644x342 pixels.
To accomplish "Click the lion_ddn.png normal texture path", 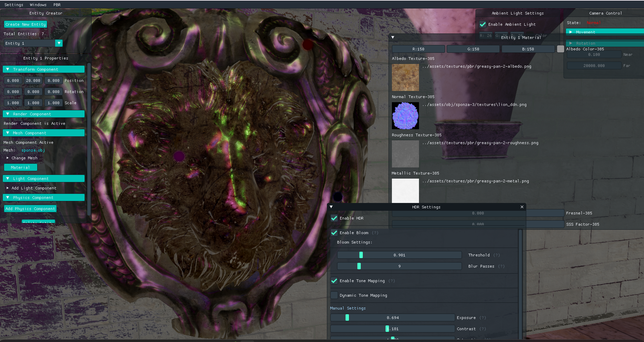I will pyautogui.click(x=474, y=105).
